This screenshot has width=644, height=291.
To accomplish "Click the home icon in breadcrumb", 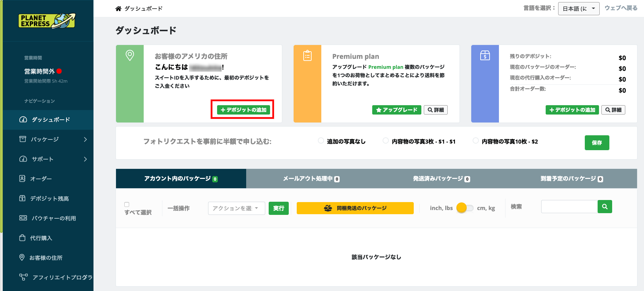I will click(118, 9).
